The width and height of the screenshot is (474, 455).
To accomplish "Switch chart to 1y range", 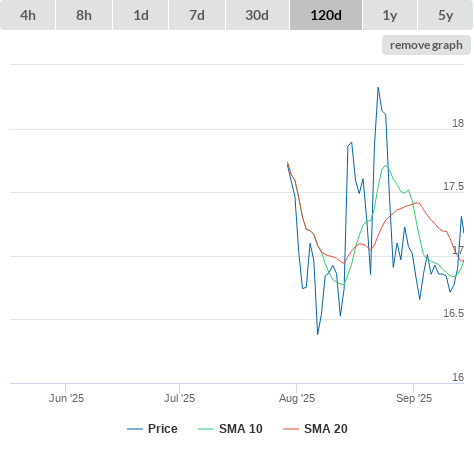I will coord(390,15).
